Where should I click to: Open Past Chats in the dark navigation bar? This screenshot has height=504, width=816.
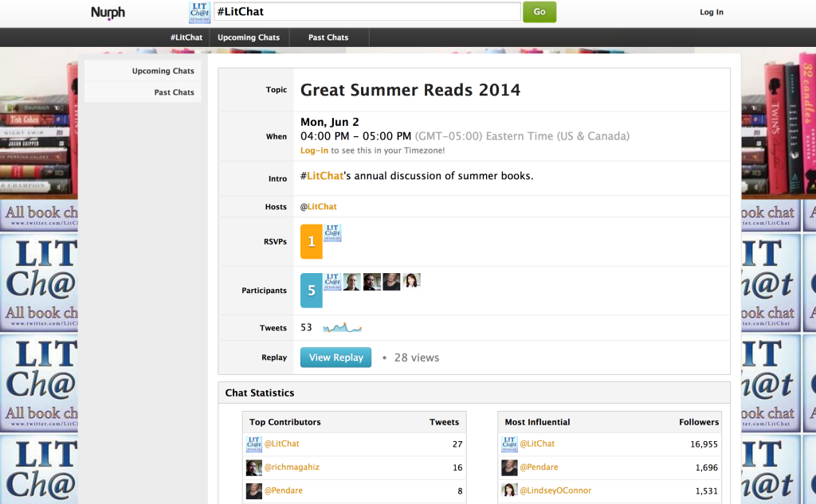point(328,37)
